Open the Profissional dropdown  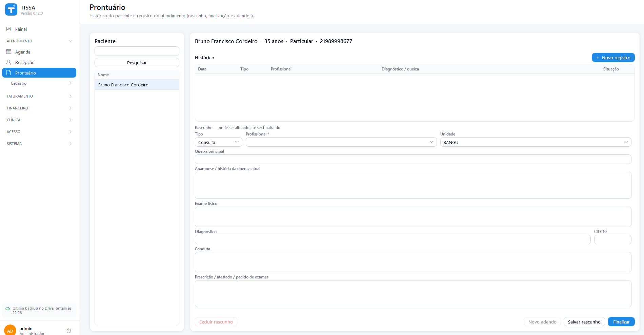(341, 142)
